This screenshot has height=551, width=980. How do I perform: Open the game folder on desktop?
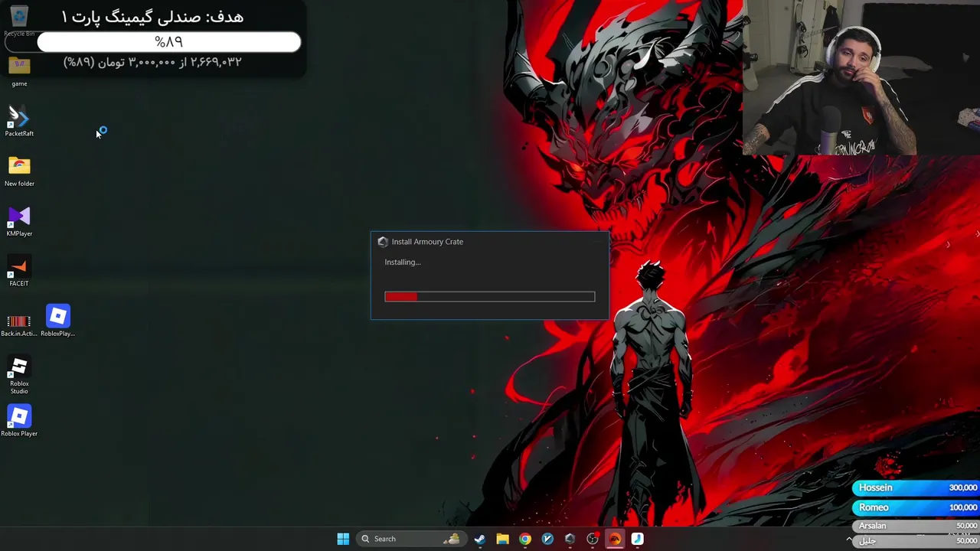click(19, 71)
